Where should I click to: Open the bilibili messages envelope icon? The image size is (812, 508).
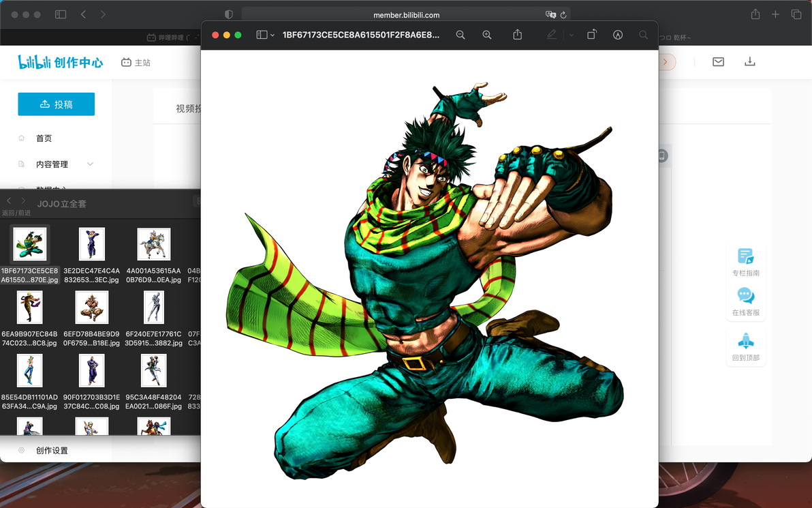tap(718, 61)
